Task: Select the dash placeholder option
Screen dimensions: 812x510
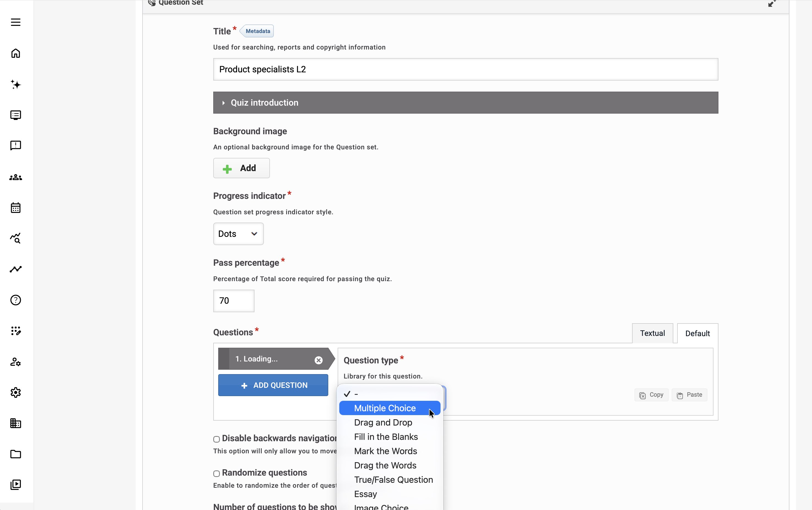Action: tap(389, 394)
